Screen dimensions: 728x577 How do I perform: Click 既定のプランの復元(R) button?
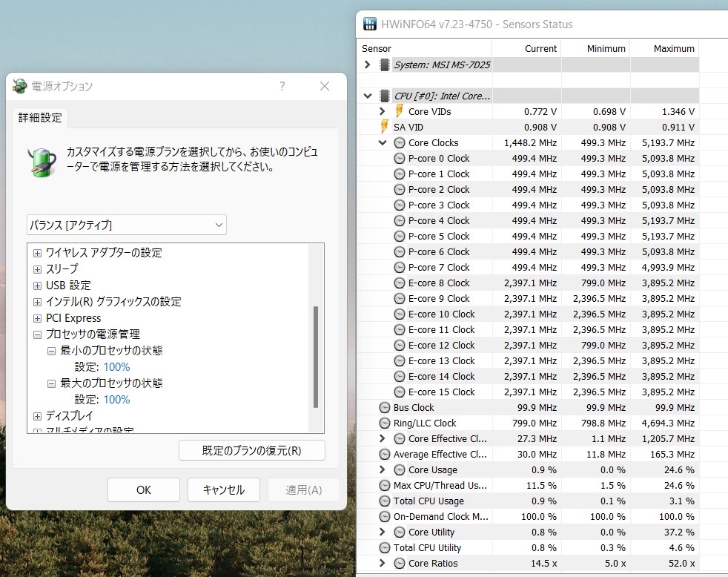[251, 451]
